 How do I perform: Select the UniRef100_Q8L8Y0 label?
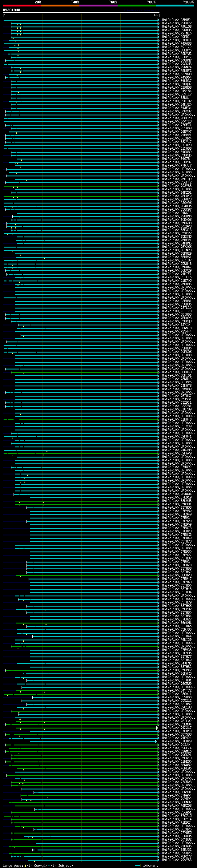pos(177,196)
